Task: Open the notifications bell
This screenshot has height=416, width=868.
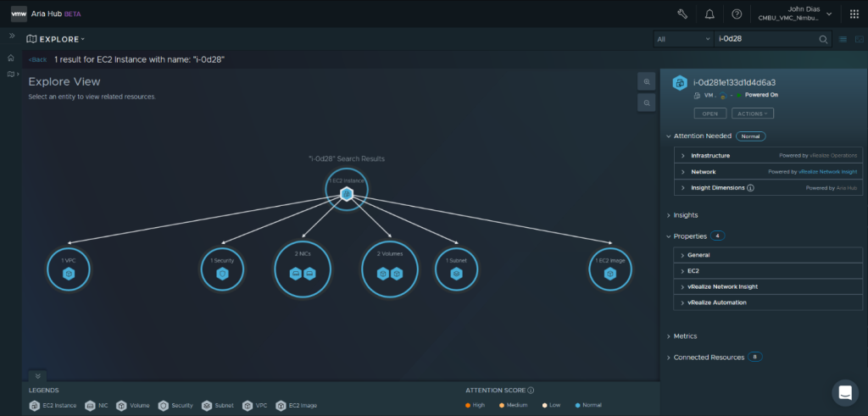Action: (x=709, y=14)
